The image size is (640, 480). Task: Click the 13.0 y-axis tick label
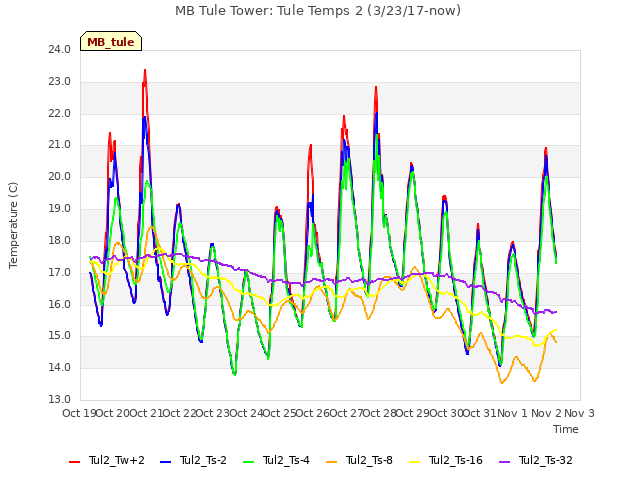pyautogui.click(x=60, y=399)
